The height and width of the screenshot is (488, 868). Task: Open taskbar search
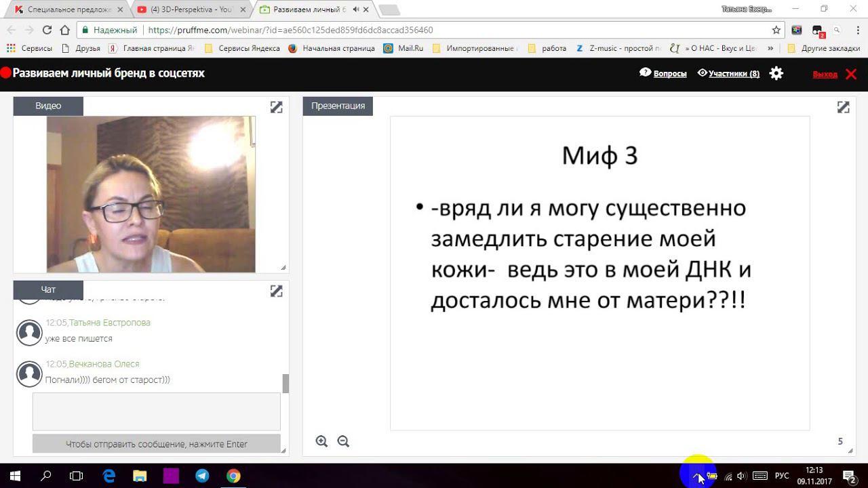click(46, 476)
